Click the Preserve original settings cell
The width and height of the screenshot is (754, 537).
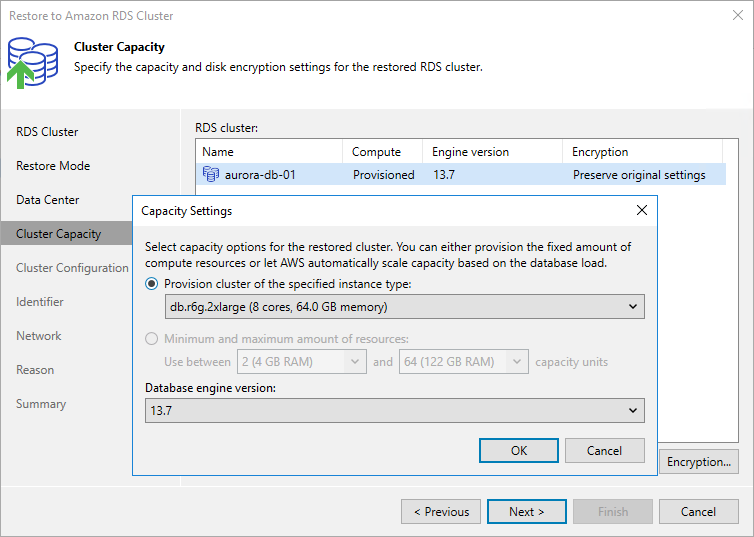[639, 175]
